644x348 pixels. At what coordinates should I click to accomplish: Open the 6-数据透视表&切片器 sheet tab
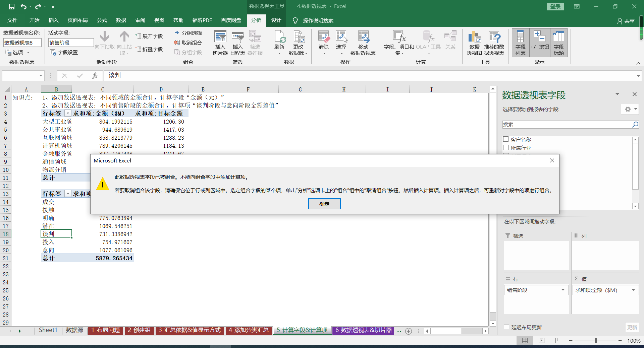[363, 330]
